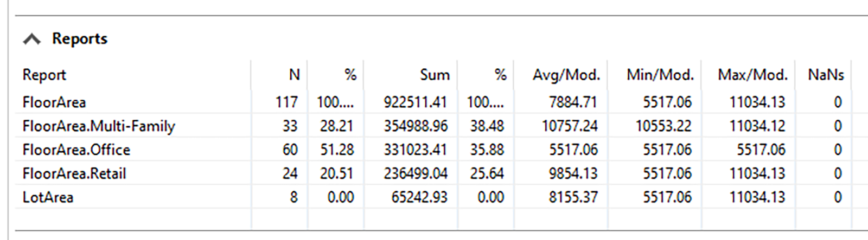Click the Min/Mod. column header

[x=660, y=75]
